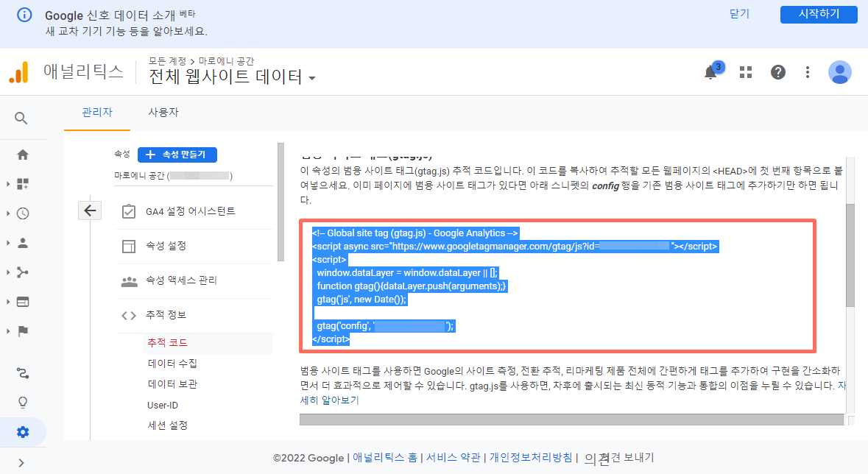Click the property column vertical scrollbar
Screen dimensions: 868x474
[x=280, y=202]
